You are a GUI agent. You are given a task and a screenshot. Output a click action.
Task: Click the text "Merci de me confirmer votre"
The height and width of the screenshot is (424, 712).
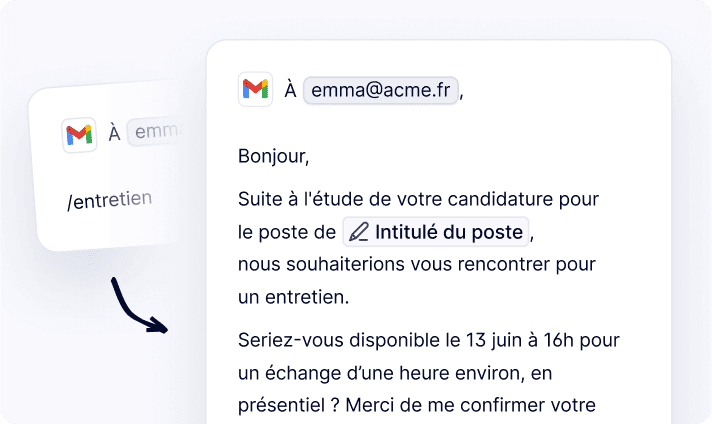470,405
